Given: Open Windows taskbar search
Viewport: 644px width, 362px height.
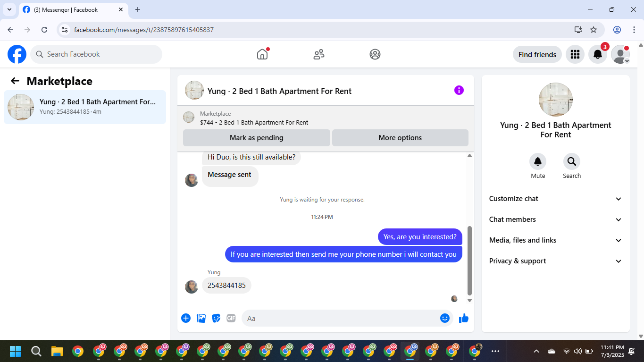Looking at the screenshot, I should click(36, 351).
